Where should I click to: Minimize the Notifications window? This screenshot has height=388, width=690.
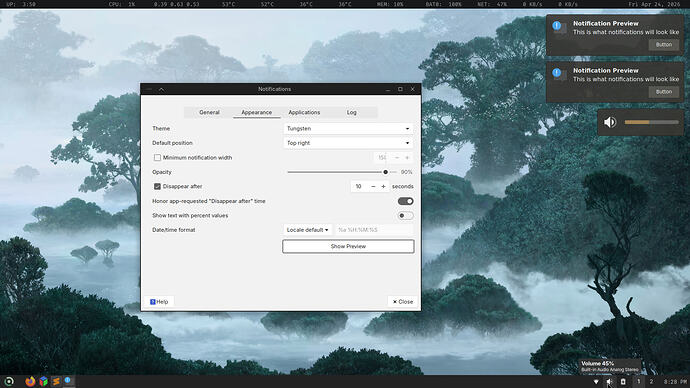[x=388, y=89]
